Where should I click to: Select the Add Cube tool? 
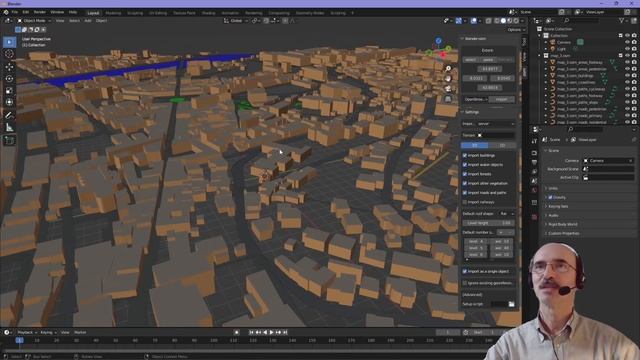coord(9,140)
